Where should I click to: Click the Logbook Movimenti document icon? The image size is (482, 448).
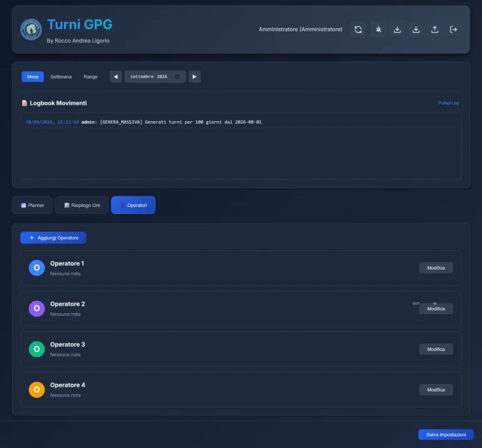coord(24,104)
